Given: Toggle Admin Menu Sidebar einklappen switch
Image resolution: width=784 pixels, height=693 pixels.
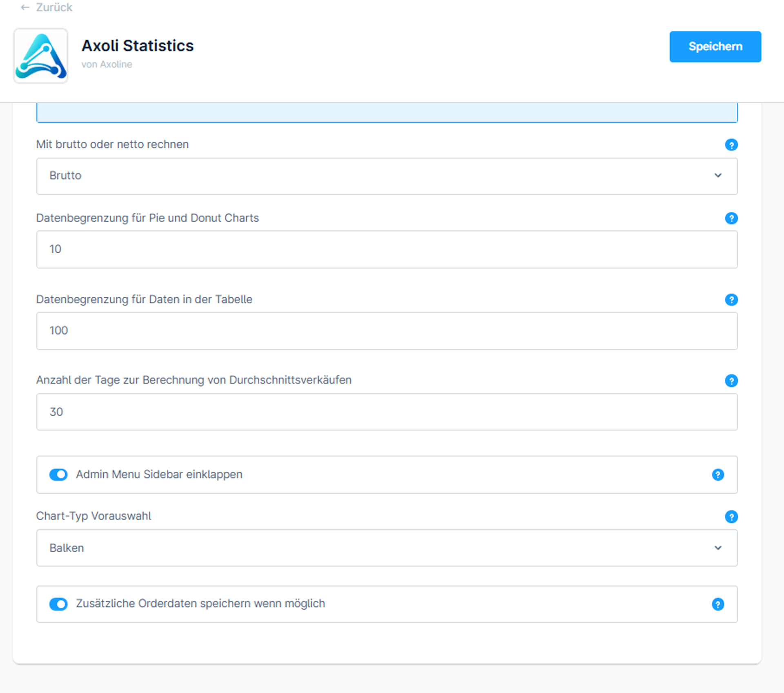Looking at the screenshot, I should click(x=58, y=475).
